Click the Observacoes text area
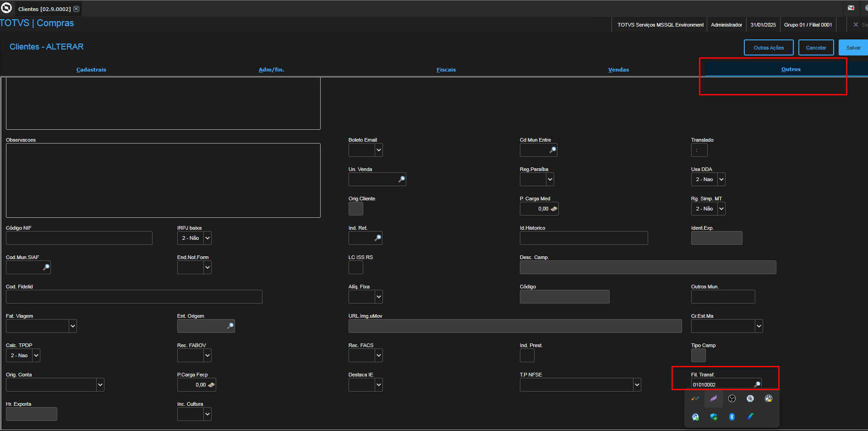This screenshot has width=868, height=431. click(x=163, y=180)
